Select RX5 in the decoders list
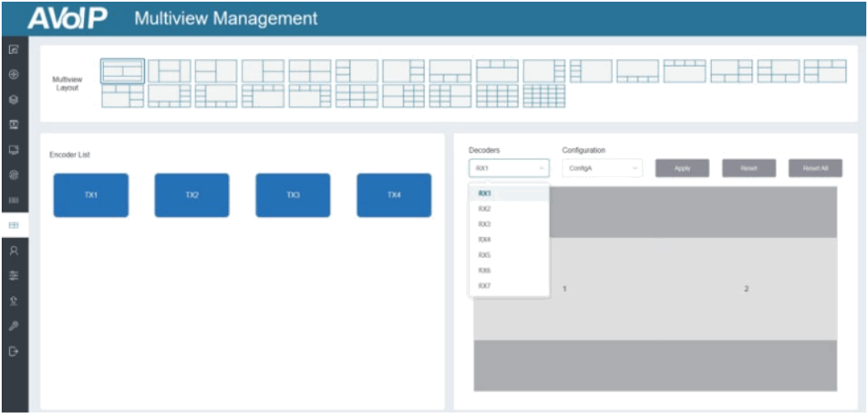868x415 pixels. click(x=508, y=255)
